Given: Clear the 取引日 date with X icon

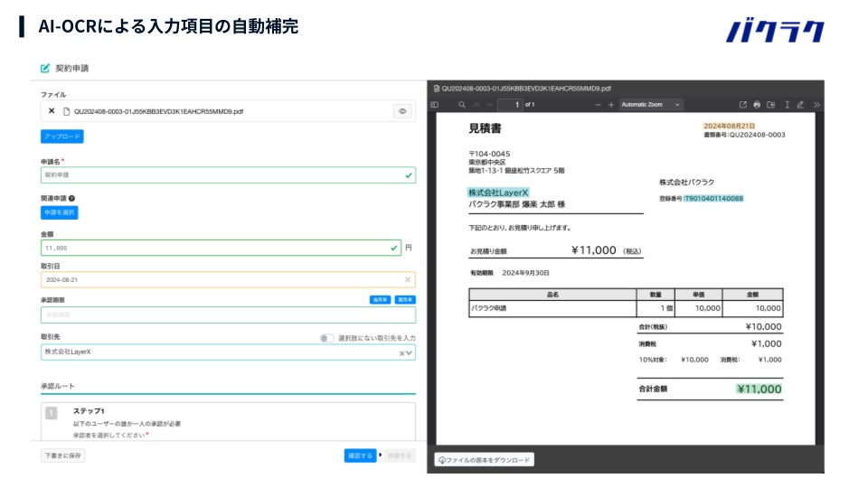Looking at the screenshot, I should [408, 280].
